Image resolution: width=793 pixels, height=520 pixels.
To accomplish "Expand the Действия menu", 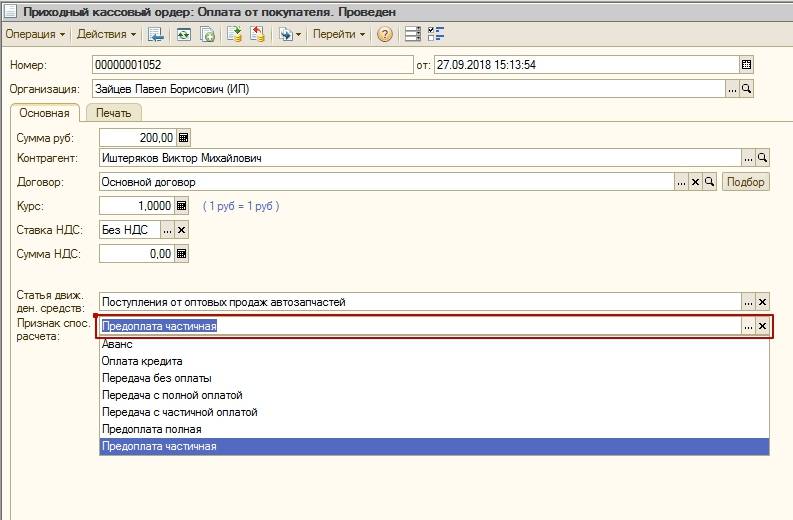I will click(107, 34).
